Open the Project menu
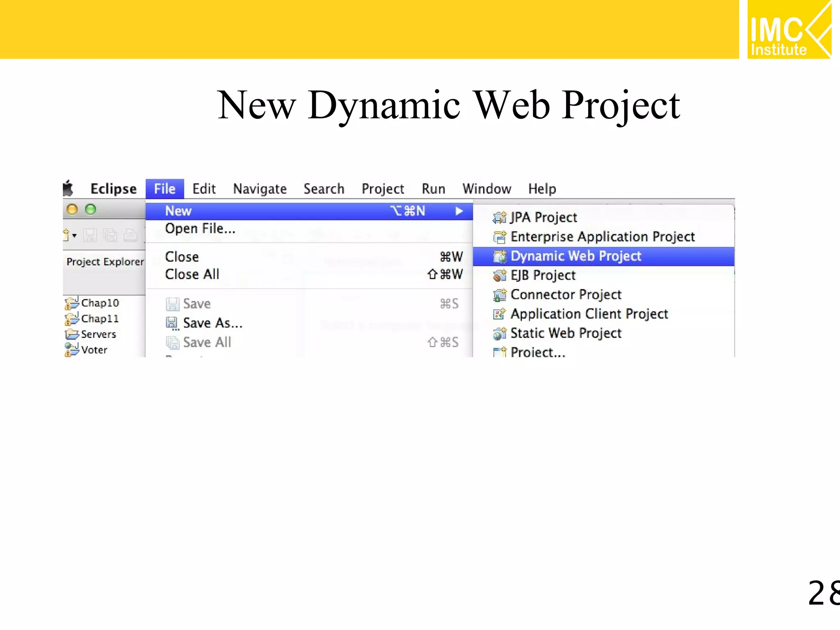 [x=383, y=189]
